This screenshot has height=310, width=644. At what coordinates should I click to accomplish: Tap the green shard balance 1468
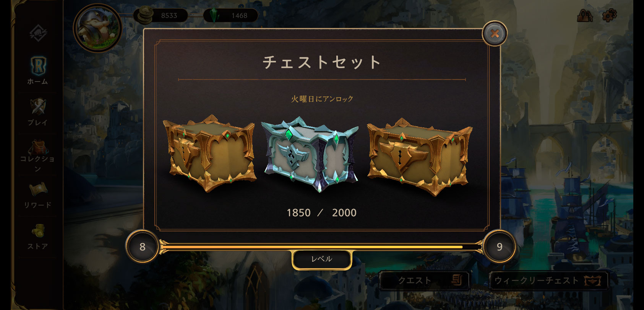[x=231, y=15]
